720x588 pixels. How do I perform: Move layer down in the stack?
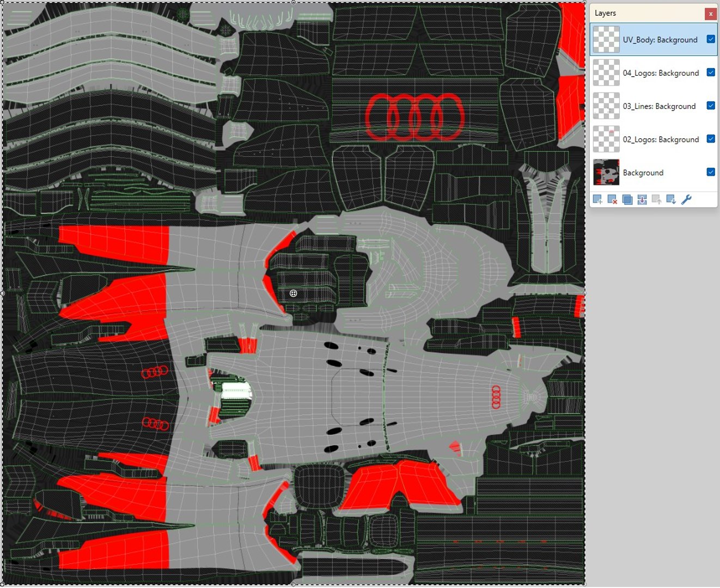click(672, 200)
